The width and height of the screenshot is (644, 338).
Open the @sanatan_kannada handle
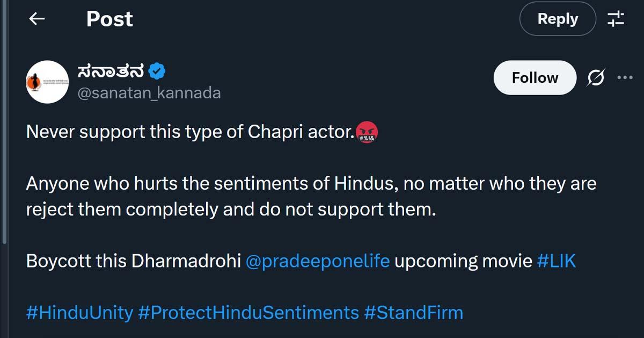(x=149, y=93)
